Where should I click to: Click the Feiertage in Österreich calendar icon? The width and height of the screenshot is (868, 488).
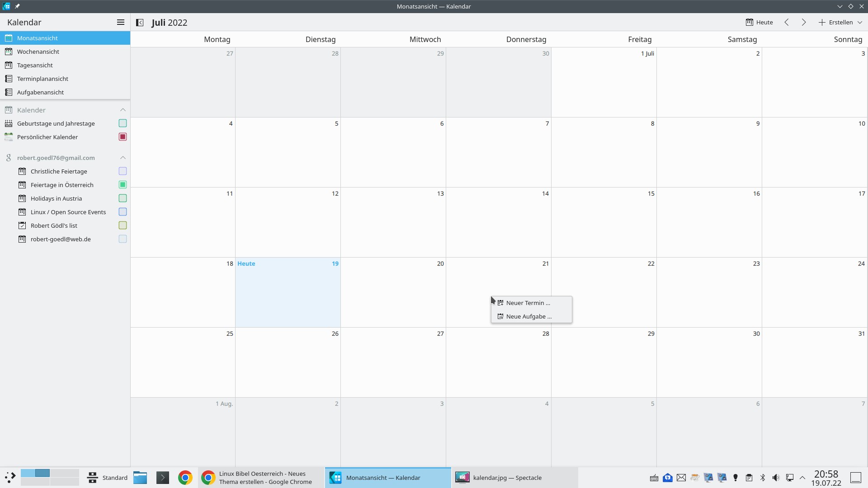(22, 185)
